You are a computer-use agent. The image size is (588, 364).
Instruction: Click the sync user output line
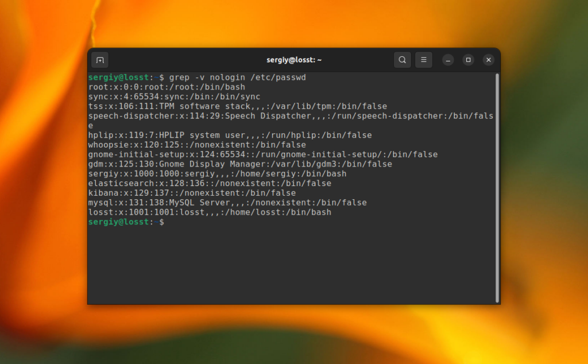pos(174,97)
